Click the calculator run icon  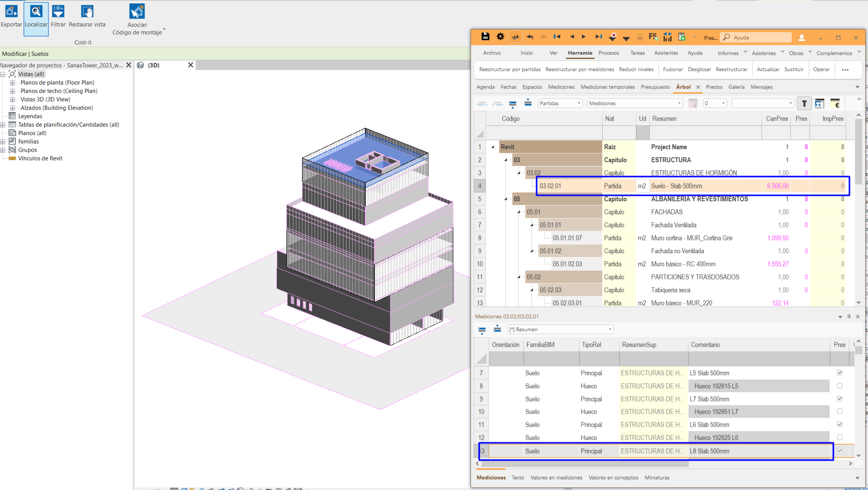[682, 37]
